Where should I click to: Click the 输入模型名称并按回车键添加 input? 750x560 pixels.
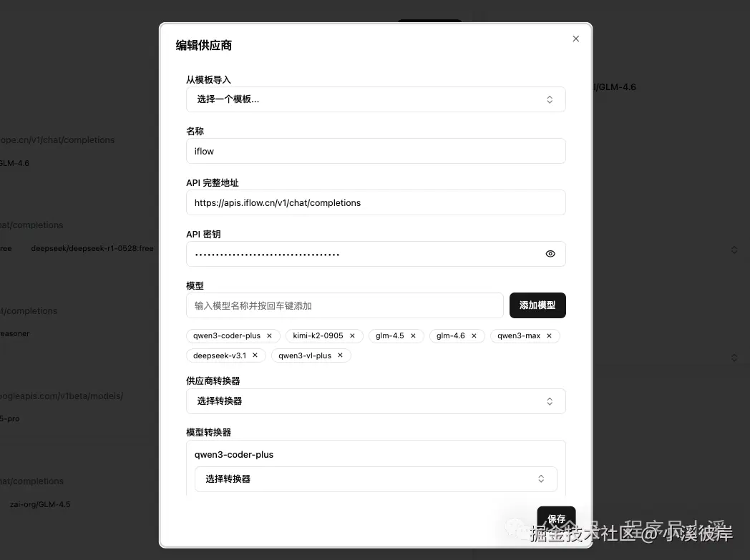coord(345,305)
